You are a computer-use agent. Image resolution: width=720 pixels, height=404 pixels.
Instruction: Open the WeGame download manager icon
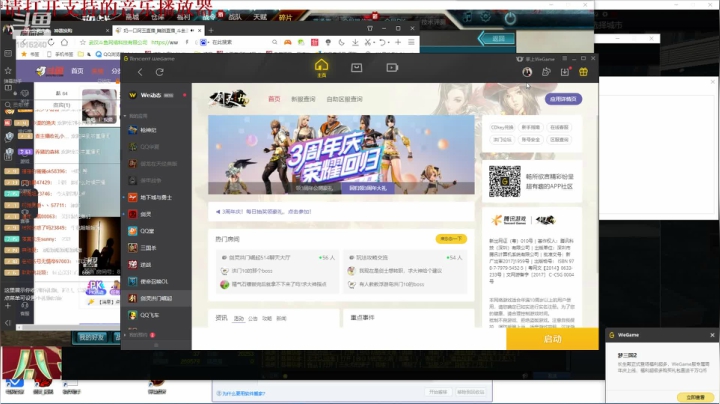(565, 72)
